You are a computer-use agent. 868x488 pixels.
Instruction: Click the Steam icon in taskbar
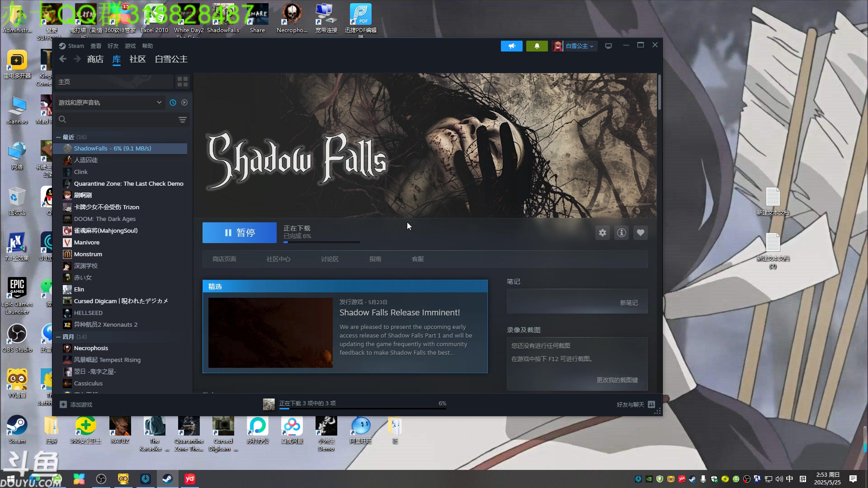tap(167, 479)
